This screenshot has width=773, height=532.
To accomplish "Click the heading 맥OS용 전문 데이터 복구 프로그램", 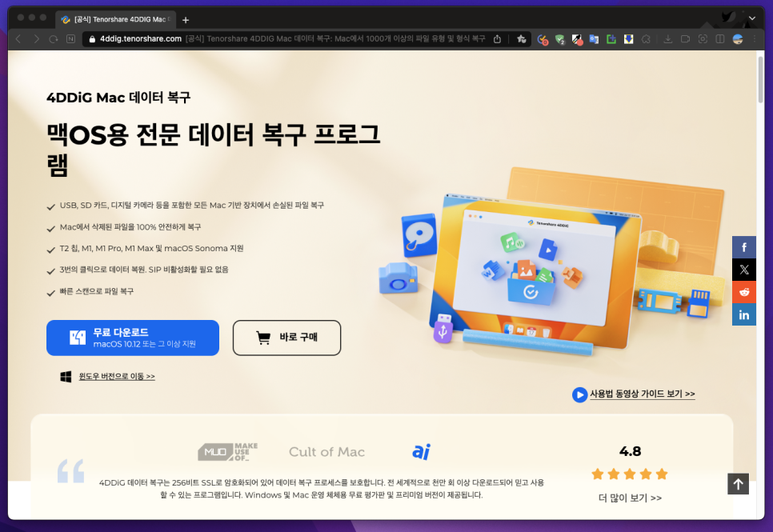I will click(x=213, y=150).
